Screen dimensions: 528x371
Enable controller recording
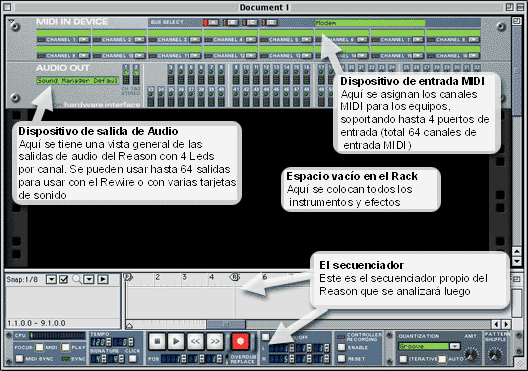click(x=342, y=347)
